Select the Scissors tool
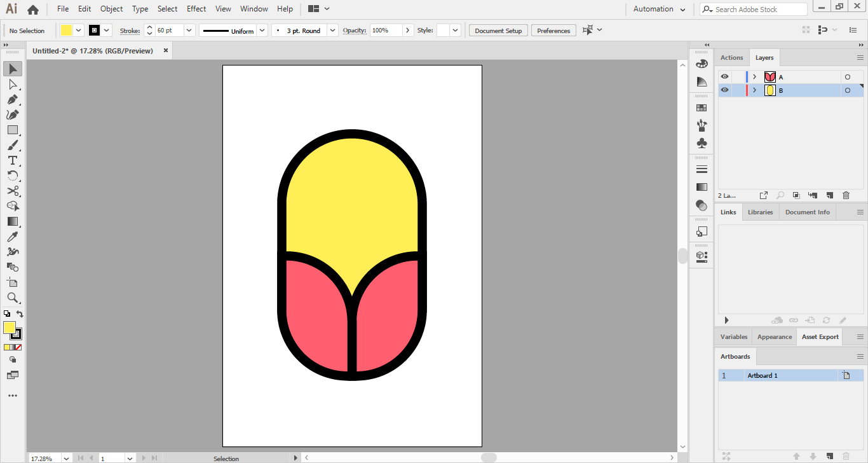Viewport: 868px width, 463px height. click(x=13, y=191)
